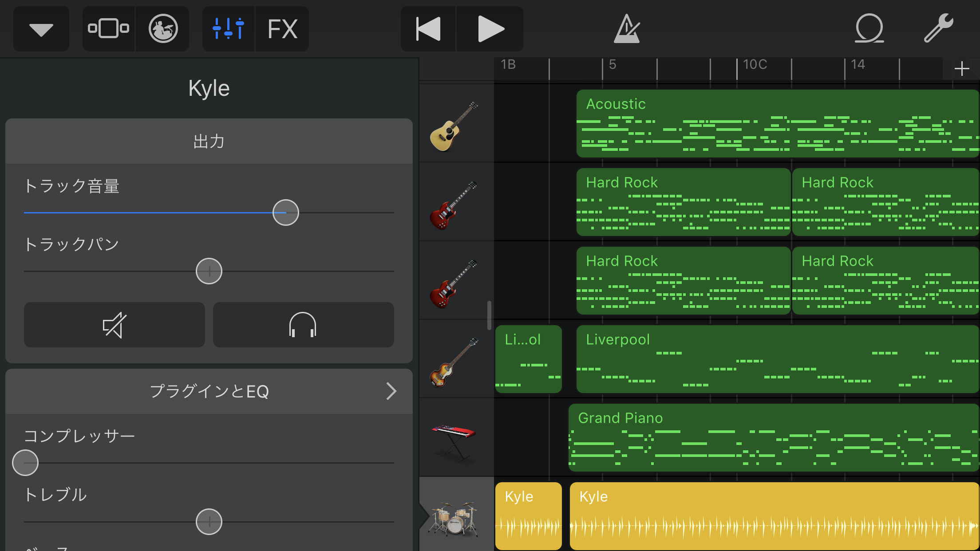The image size is (980, 551).
Task: Click the 出力 section header
Action: click(x=209, y=142)
